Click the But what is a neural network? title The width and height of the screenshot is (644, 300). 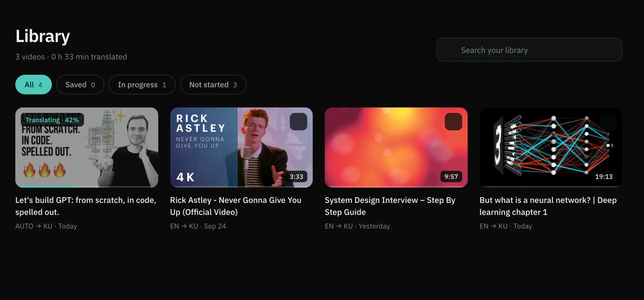click(x=548, y=206)
